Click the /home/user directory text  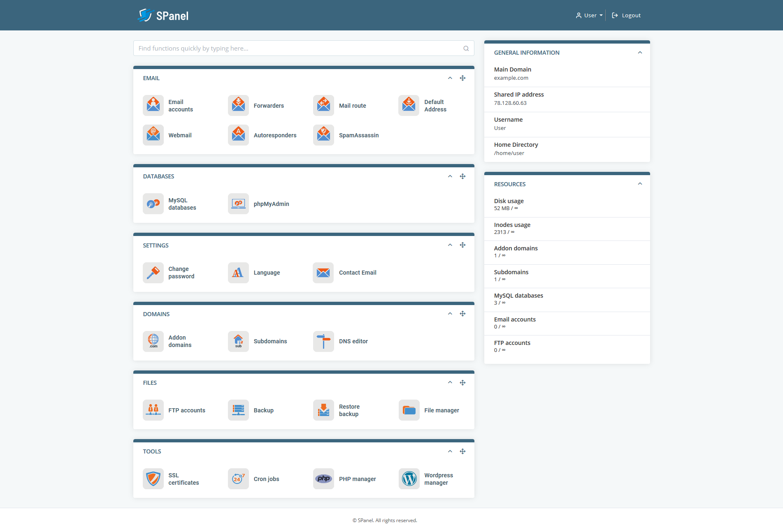pyautogui.click(x=509, y=153)
